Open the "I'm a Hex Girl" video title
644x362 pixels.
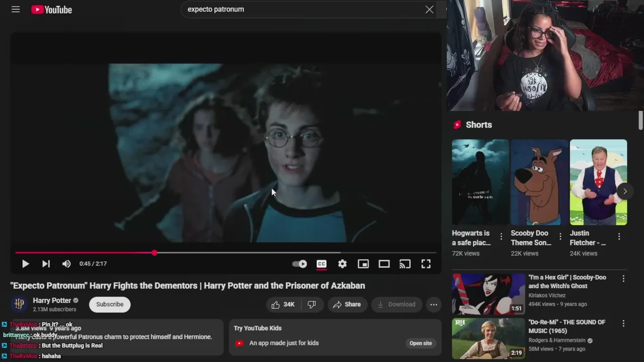tap(567, 282)
